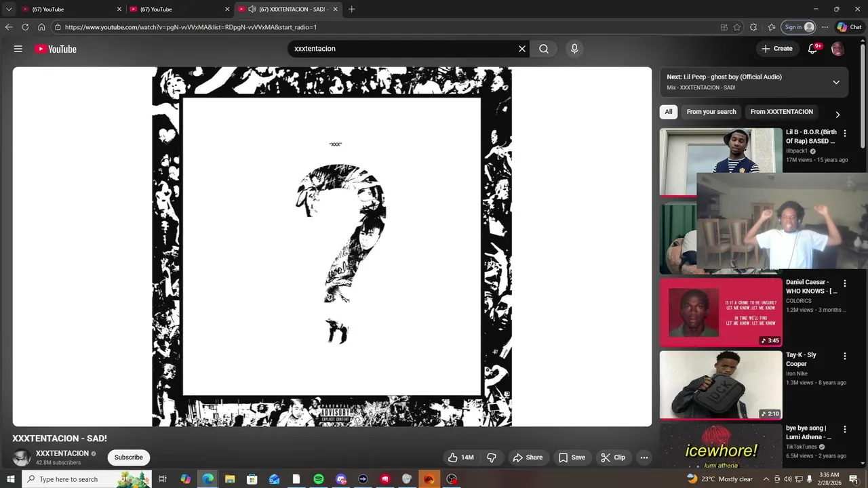Viewport: 868px width, 488px height.
Task: Show hidden system tray icons
Action: (x=766, y=479)
